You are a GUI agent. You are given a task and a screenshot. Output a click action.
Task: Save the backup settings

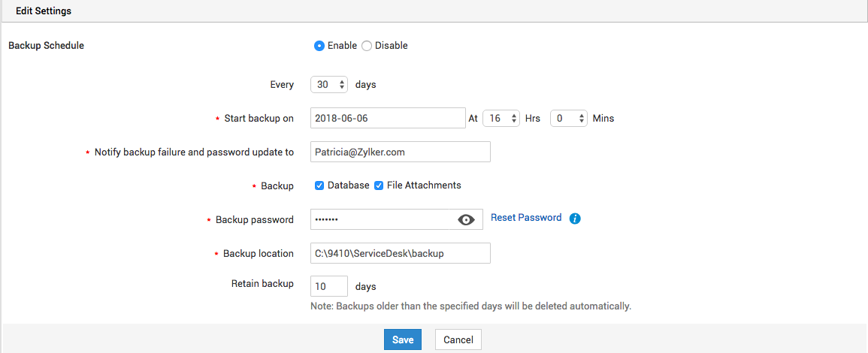(403, 339)
